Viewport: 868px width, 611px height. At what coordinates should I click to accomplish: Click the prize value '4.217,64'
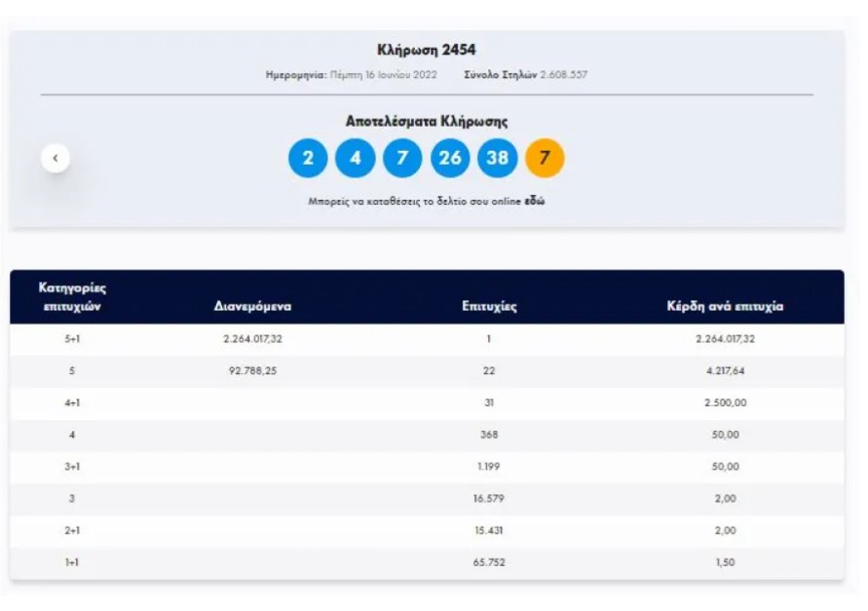[x=725, y=371]
